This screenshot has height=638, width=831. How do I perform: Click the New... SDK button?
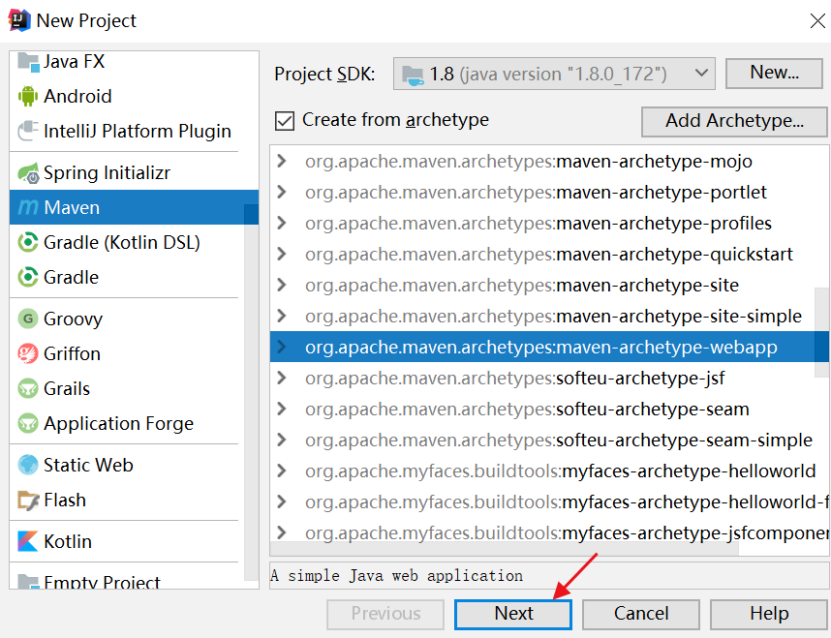click(x=774, y=73)
